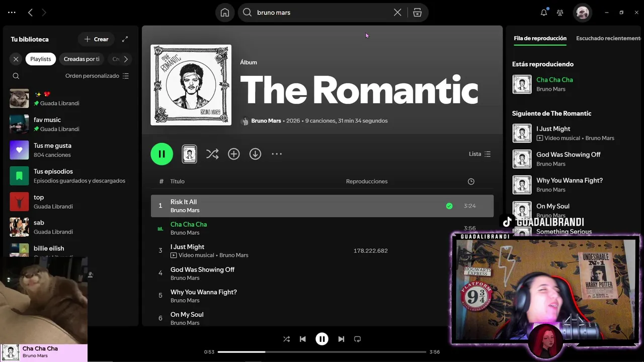Select the track Risk It All
Image resolution: width=644 pixels, height=362 pixels.
point(322,206)
